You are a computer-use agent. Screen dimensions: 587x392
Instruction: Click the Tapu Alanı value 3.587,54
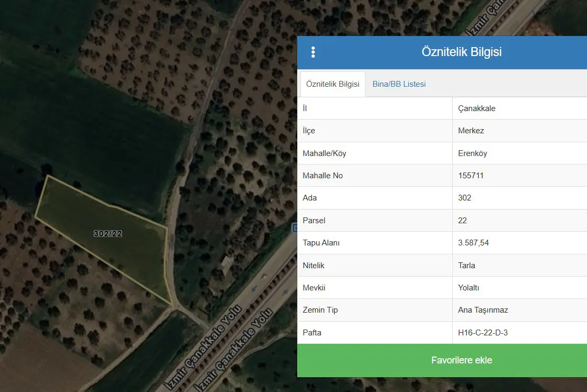point(473,243)
